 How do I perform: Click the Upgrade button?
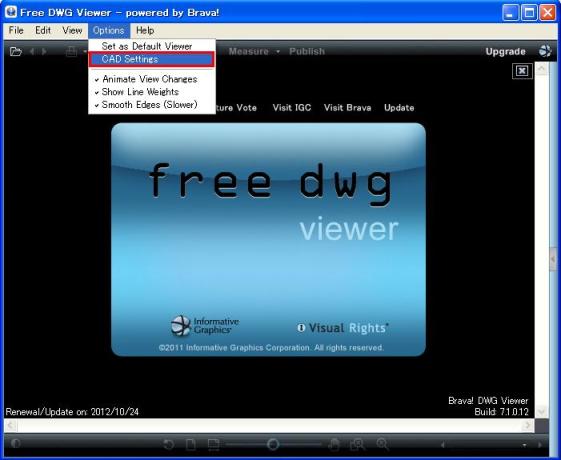(x=506, y=52)
